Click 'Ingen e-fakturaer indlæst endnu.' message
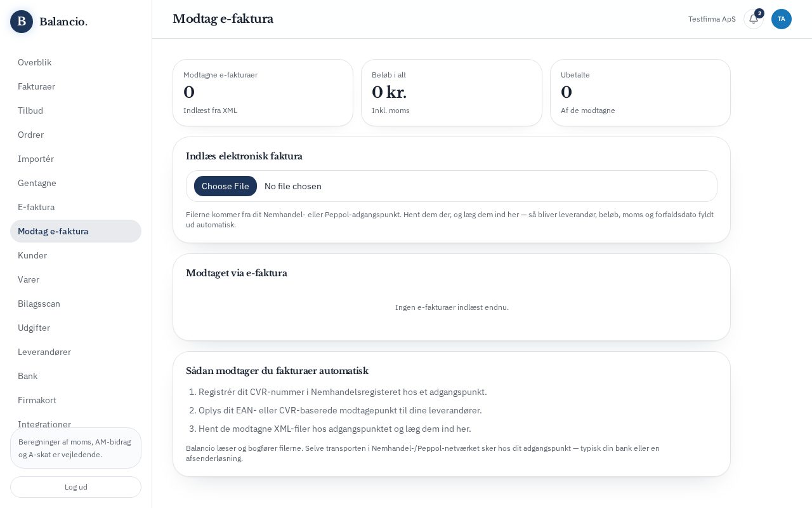This screenshot has height=508, width=812. click(452, 307)
